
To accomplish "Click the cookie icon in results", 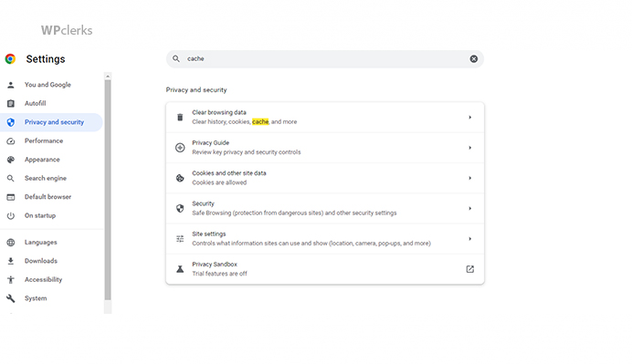I will (180, 178).
